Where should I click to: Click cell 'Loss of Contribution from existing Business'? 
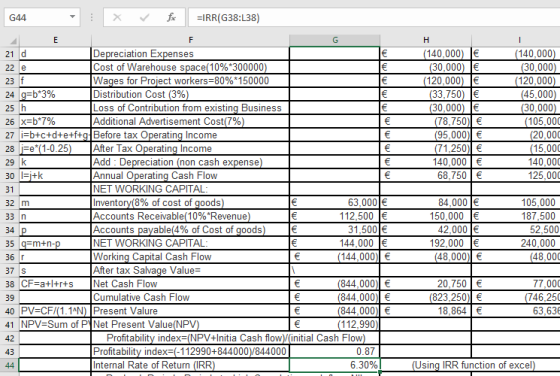[190, 108]
